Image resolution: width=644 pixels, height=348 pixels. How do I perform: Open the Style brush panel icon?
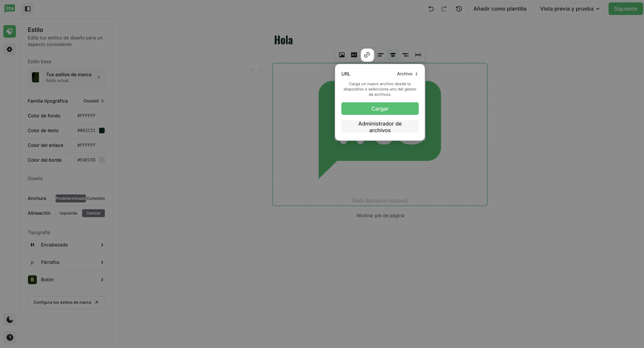click(9, 31)
